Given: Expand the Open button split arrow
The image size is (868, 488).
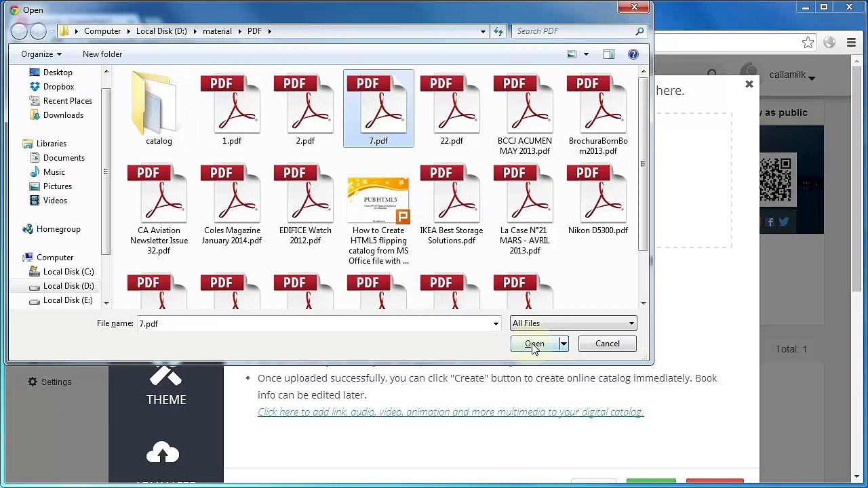Looking at the screenshot, I should (563, 344).
